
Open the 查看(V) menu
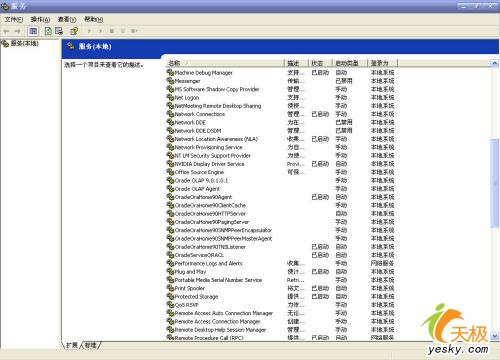67,20
